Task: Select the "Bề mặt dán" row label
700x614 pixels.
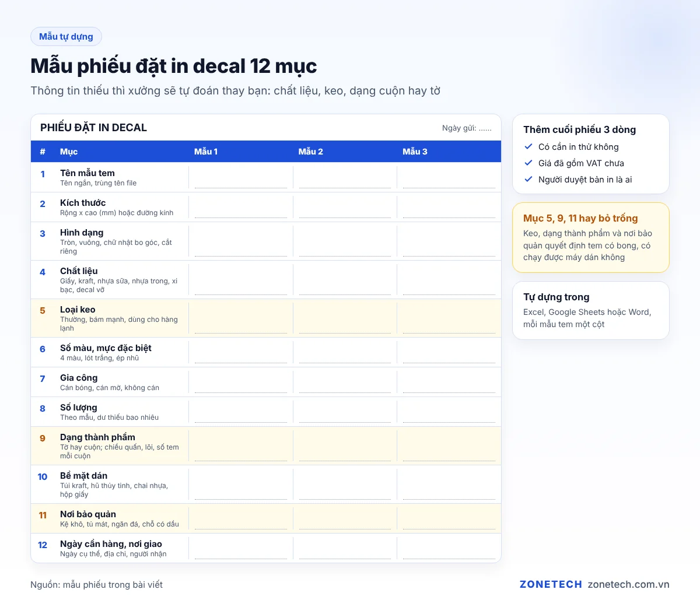Action: pos(83,476)
